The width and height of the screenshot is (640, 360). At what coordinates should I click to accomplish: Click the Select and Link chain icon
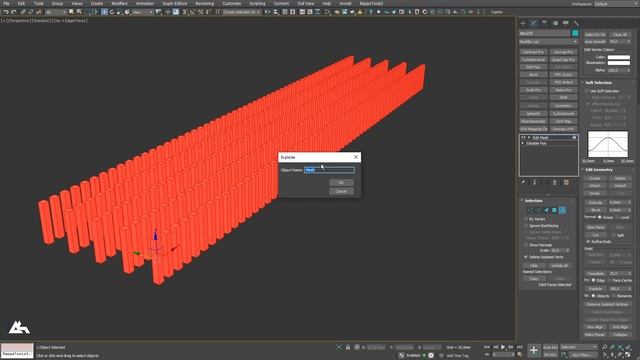click(23, 12)
